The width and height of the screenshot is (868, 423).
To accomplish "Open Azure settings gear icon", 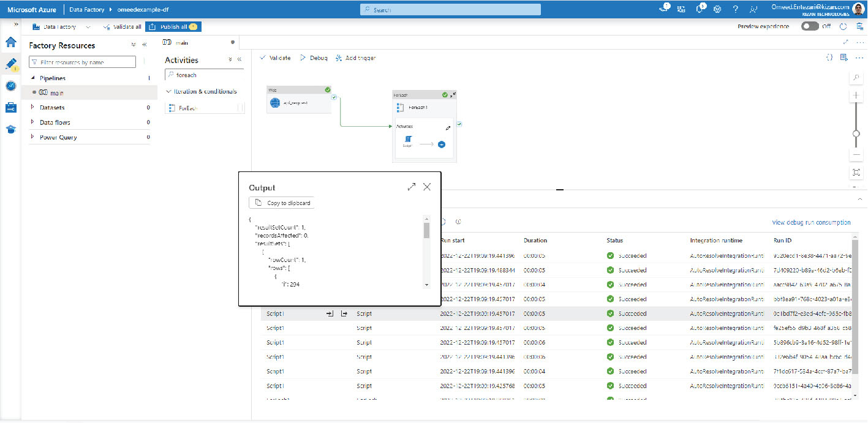I will 717,9.
